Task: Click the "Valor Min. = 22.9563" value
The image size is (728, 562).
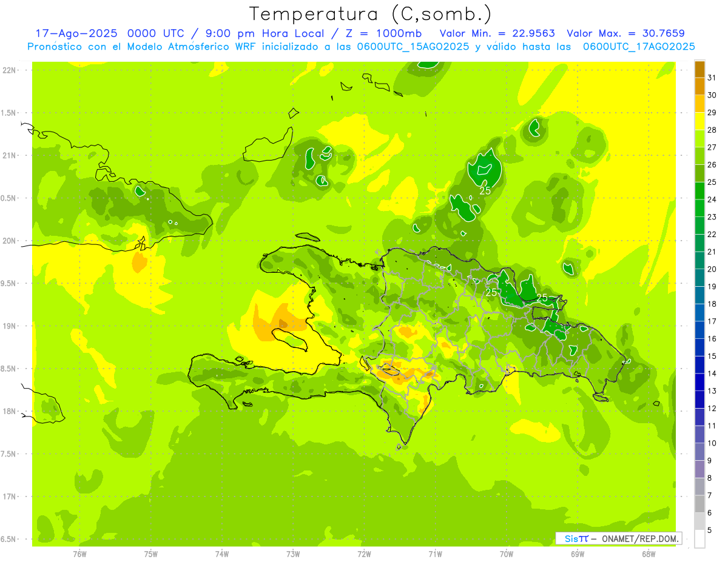Action: point(497,33)
